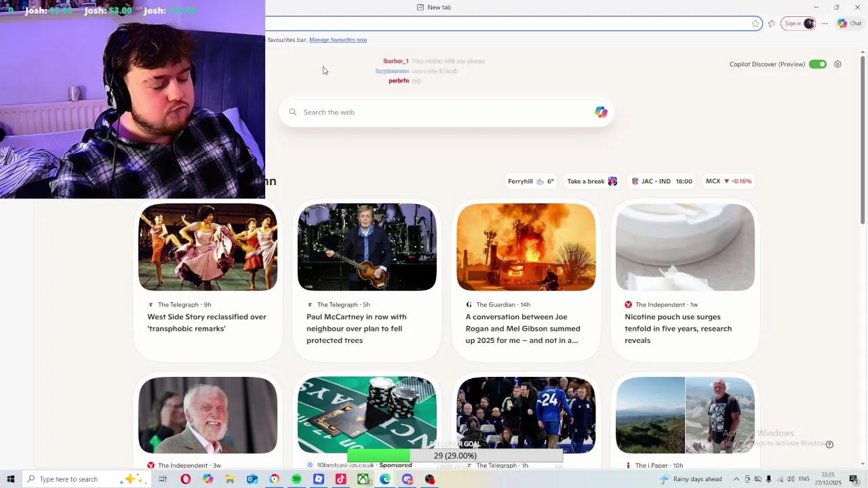
Task: Open the burning house fire thumbnail
Action: click(526, 247)
